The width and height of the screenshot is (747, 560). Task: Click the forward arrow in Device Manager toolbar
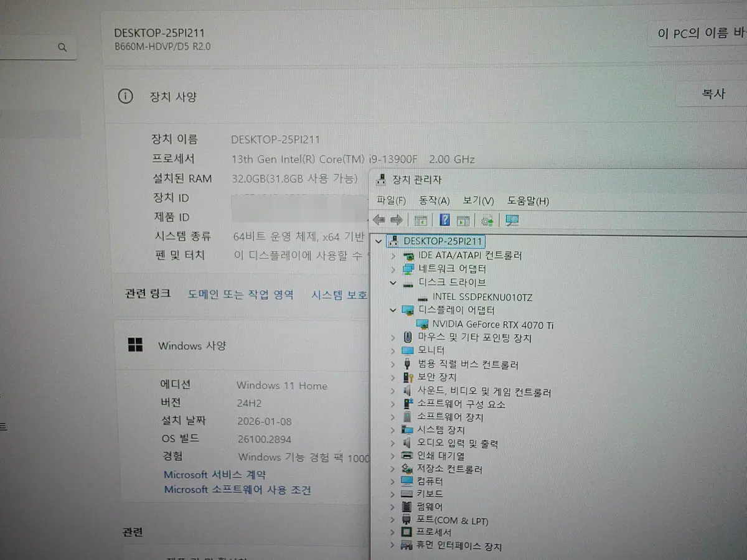pos(396,220)
